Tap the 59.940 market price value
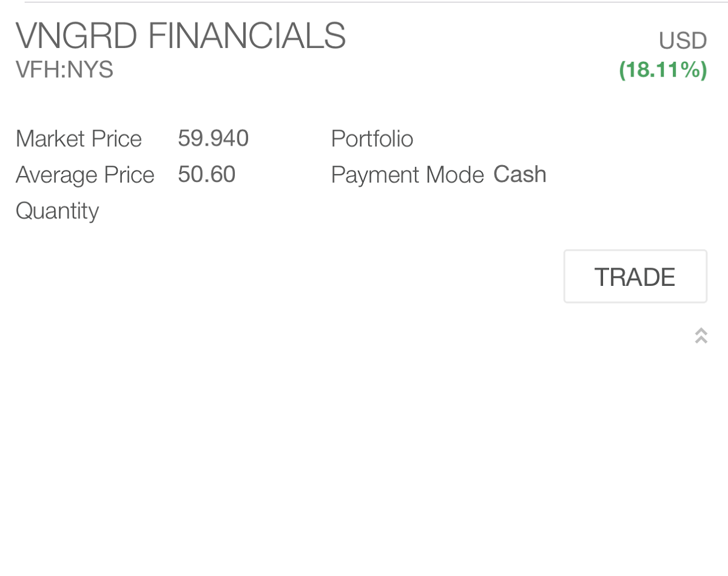Image resolution: width=728 pixels, height=576 pixels. tap(213, 138)
